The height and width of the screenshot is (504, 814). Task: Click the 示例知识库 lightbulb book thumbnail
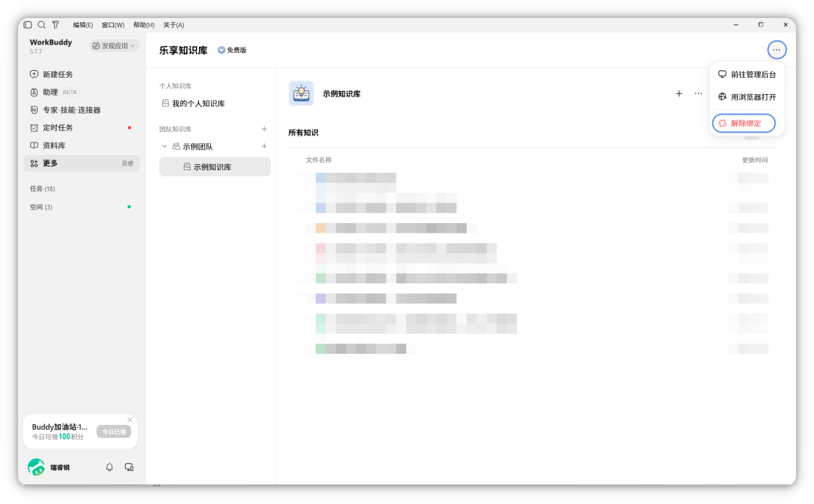[x=301, y=93]
